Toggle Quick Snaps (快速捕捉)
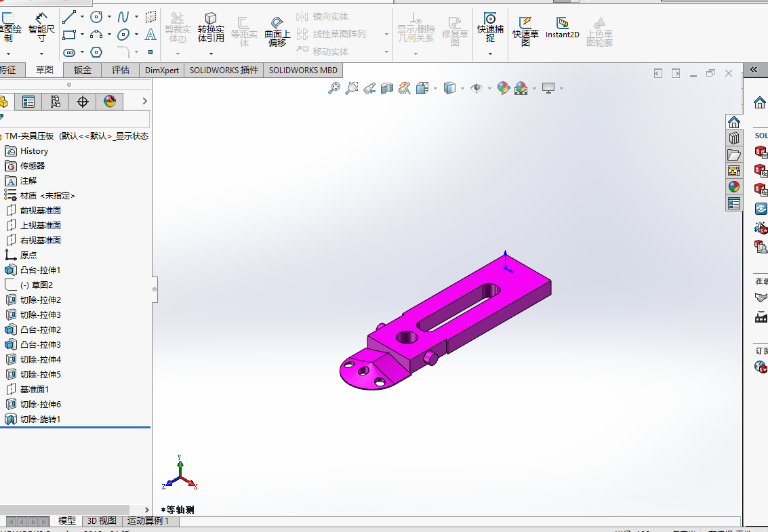768x532 pixels. pyautogui.click(x=490, y=27)
